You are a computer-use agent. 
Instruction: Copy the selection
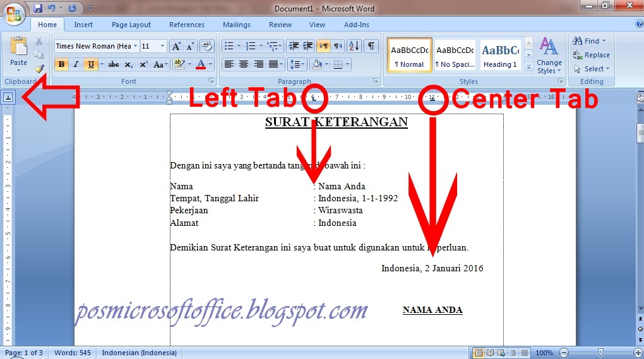click(39, 54)
